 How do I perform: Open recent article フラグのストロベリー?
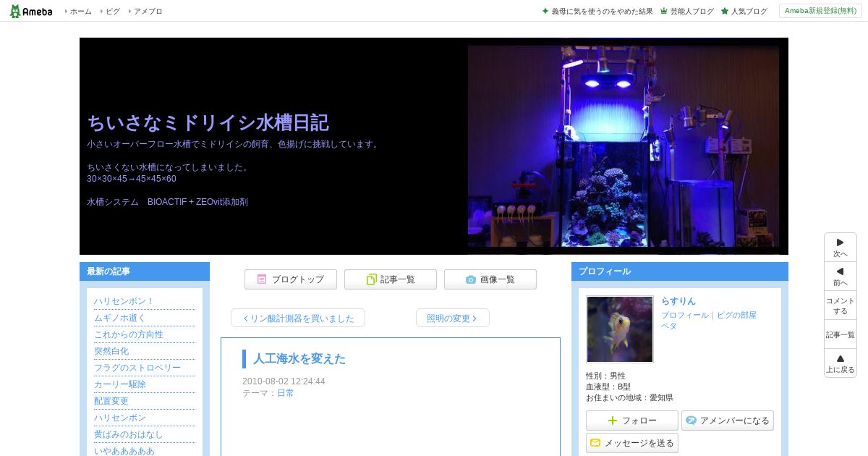tap(137, 368)
